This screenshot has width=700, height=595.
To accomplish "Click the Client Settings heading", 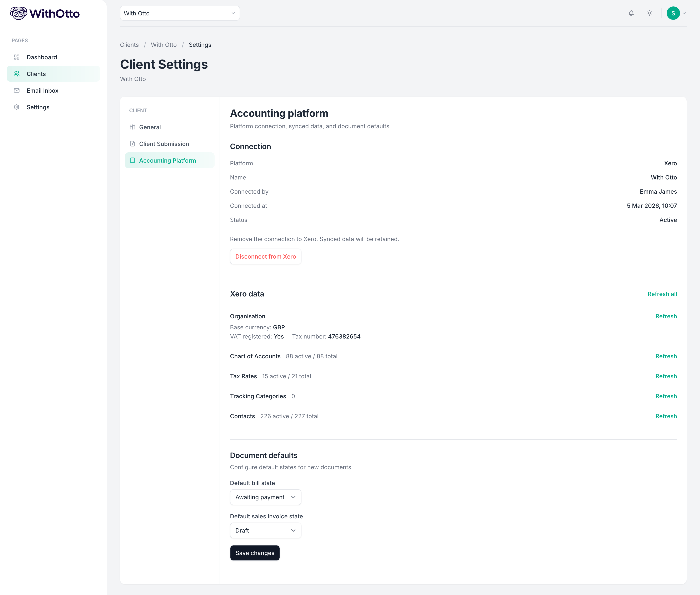I will 164,64.
